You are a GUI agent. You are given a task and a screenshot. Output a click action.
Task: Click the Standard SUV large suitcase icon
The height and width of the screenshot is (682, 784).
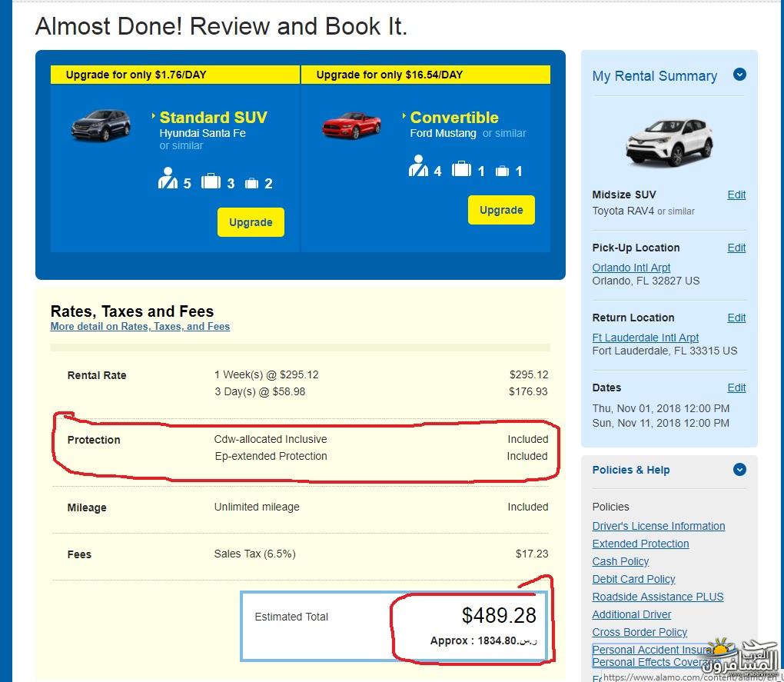tap(211, 181)
